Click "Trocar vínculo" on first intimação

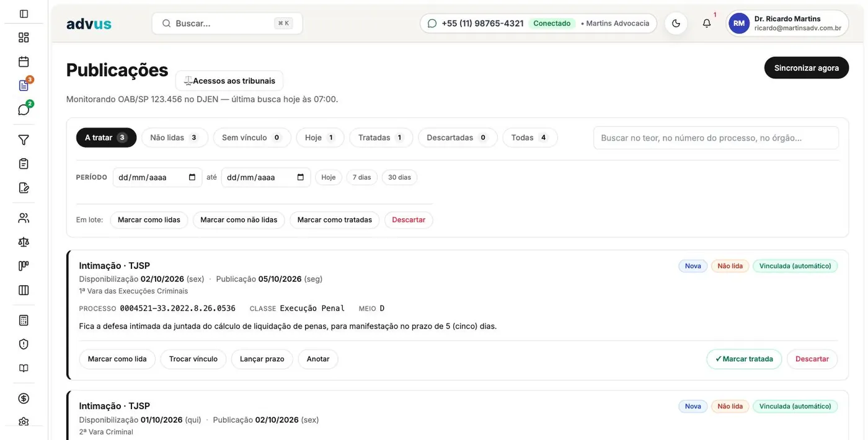[193, 359]
